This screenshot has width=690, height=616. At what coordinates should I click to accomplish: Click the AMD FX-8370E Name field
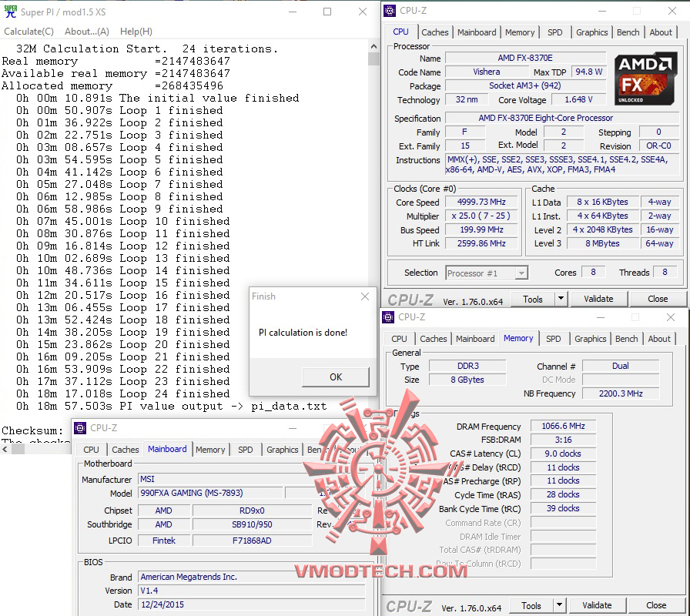525,58
